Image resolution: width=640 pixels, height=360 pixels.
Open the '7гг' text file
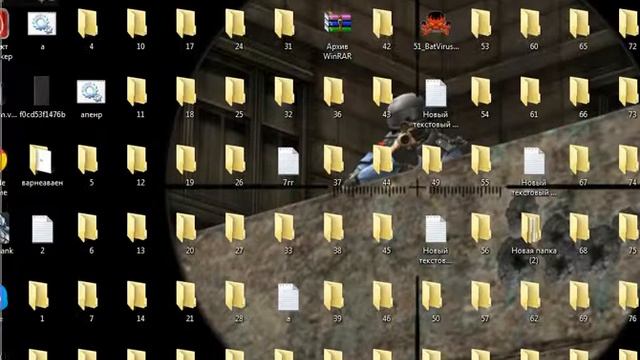point(288,161)
